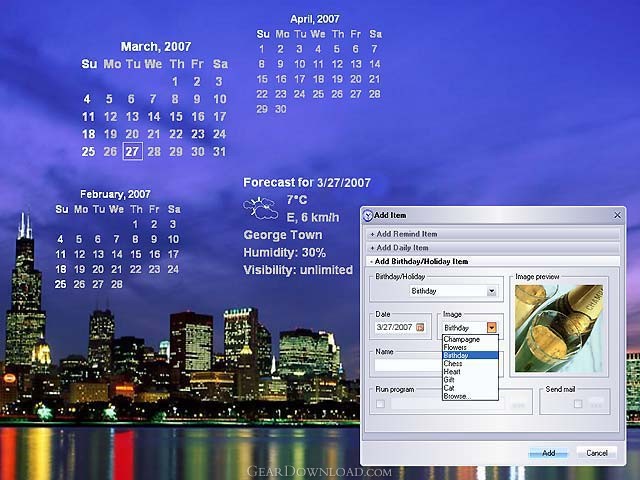The image size is (640, 480).
Task: Click the Cancel button
Action: [597, 453]
